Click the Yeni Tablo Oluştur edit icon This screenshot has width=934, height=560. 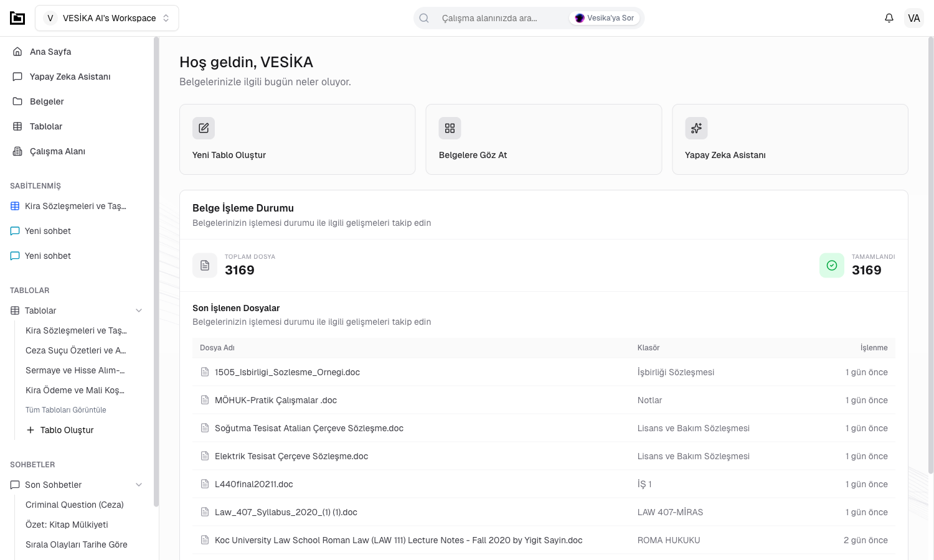(204, 128)
